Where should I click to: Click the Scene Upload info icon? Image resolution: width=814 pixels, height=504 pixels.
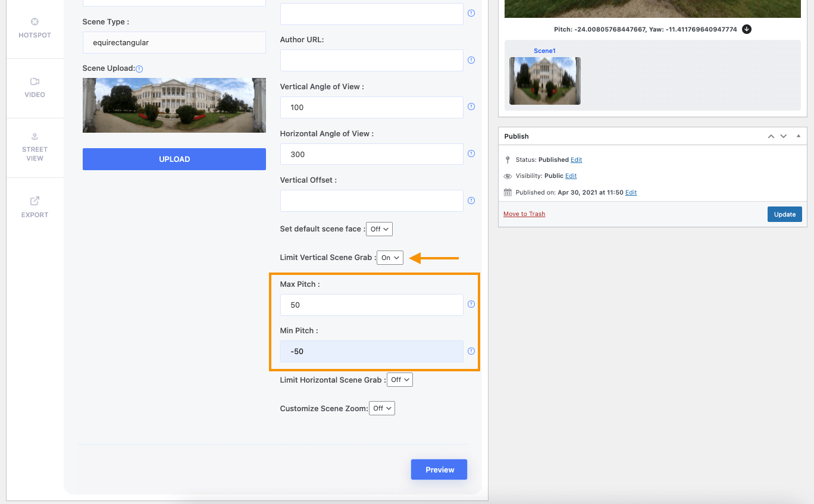(139, 69)
